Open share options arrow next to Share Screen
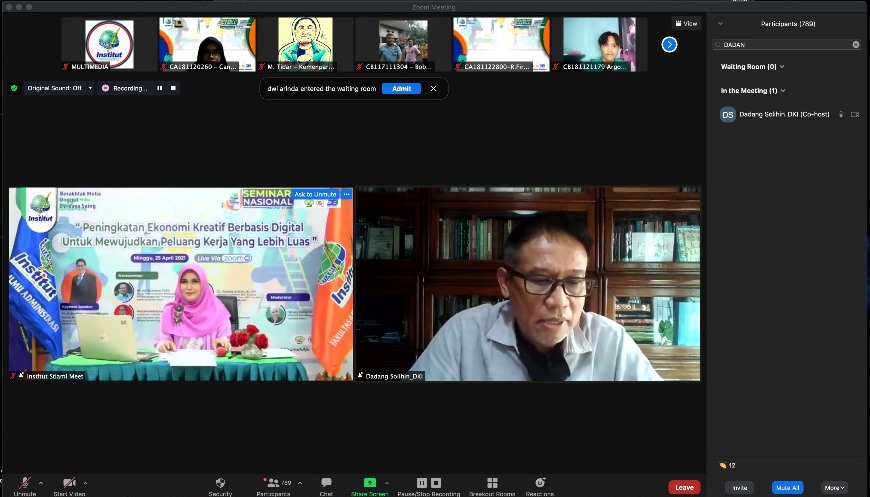870x497 pixels. pos(387,483)
